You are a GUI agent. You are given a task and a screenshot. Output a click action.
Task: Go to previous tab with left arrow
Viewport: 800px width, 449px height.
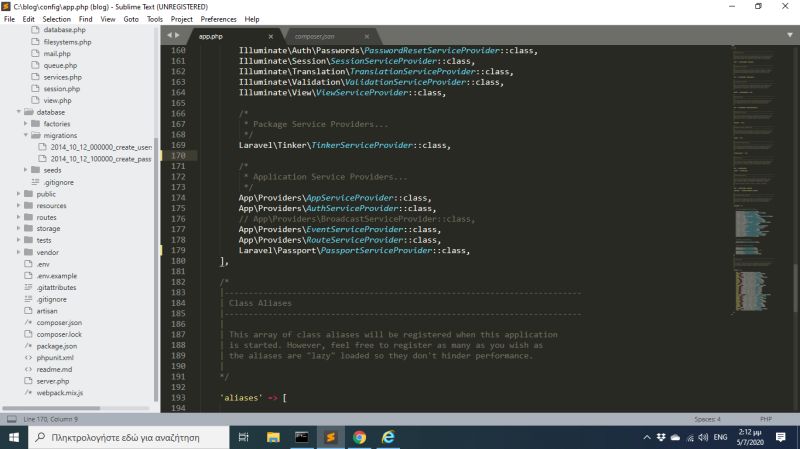[170, 35]
